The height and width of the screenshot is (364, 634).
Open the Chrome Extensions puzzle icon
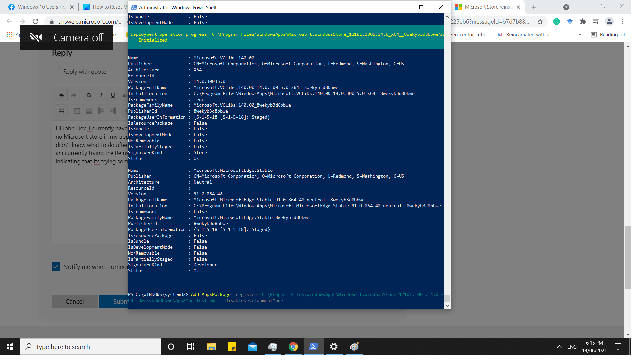pyautogui.click(x=583, y=22)
